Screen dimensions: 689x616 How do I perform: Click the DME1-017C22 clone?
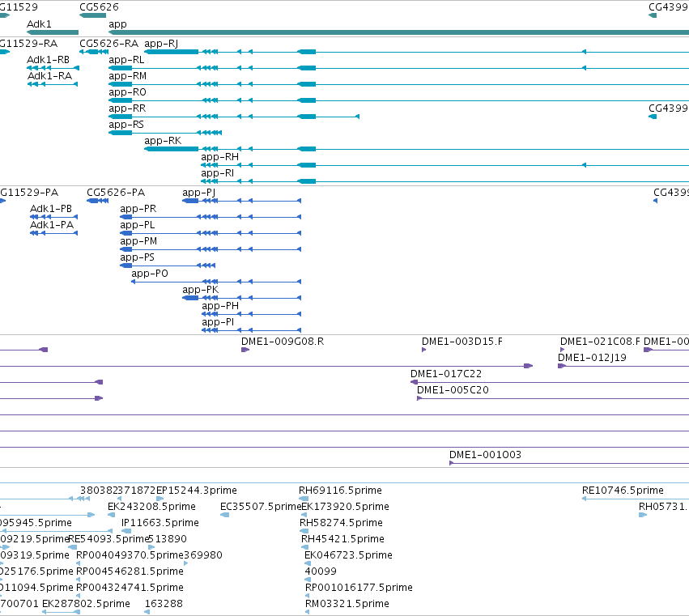click(x=550, y=382)
